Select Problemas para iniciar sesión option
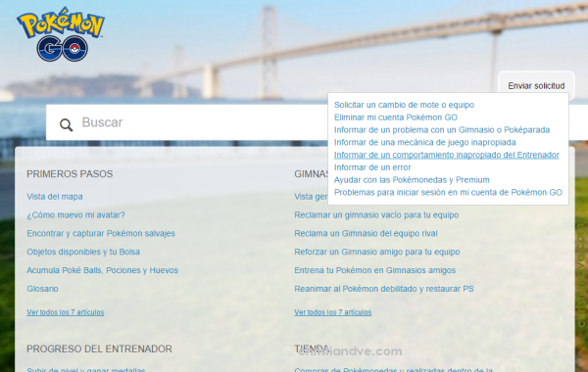The width and height of the screenshot is (588, 372). coord(448,192)
